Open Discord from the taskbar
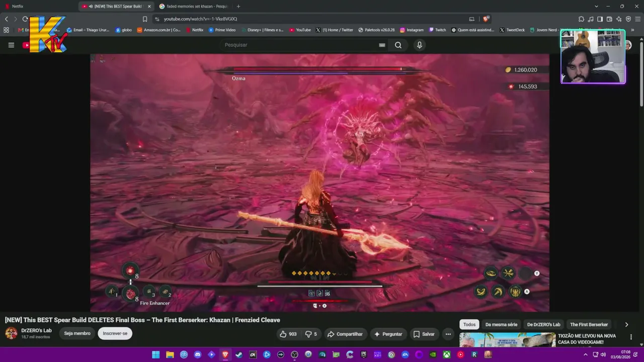 click(x=198, y=354)
